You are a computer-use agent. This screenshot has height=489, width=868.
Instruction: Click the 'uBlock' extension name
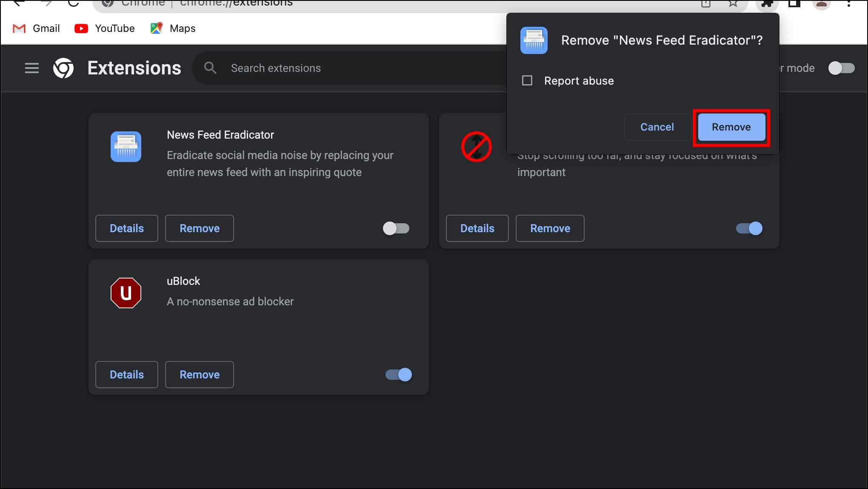tap(183, 281)
